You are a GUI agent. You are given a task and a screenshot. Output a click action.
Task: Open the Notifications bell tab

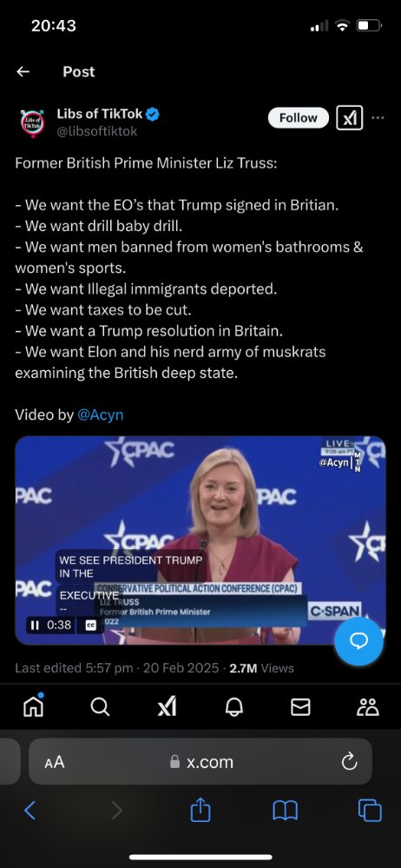pos(234,706)
